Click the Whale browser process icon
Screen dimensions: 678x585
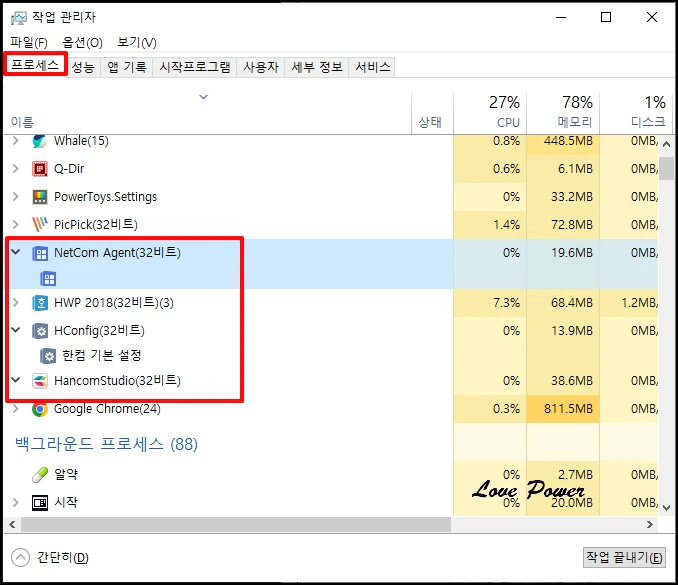pos(40,141)
